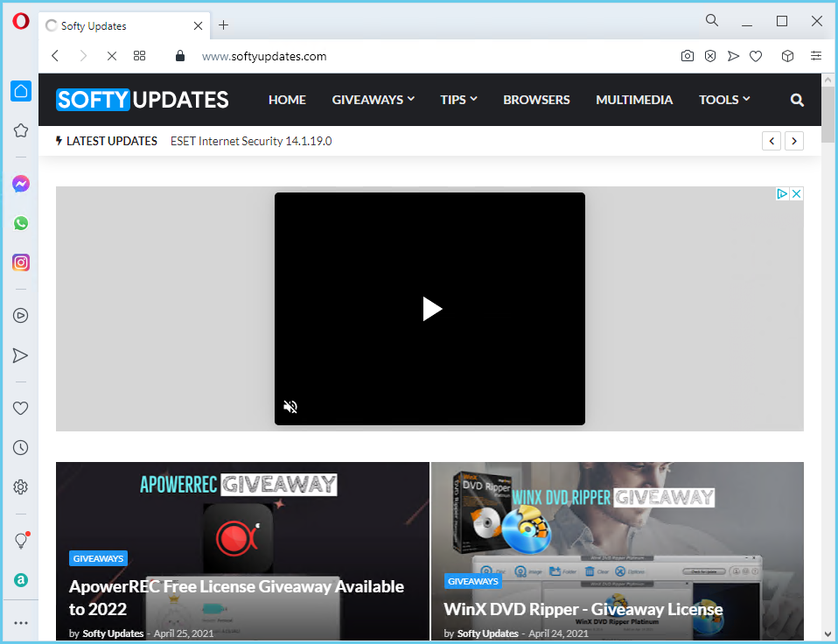Screen dimensions: 838x644
Task: Open BROWSERS menu item
Action: [x=536, y=100]
